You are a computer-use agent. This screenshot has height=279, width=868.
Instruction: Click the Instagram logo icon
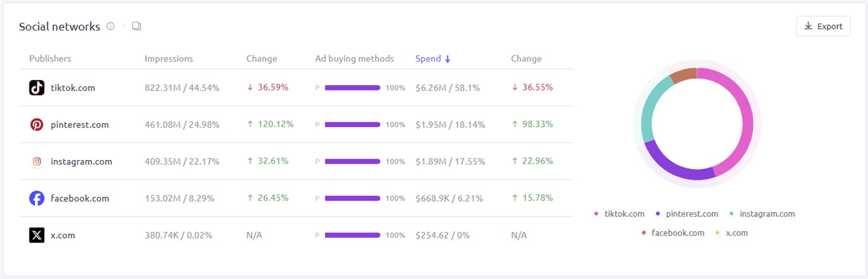point(37,161)
